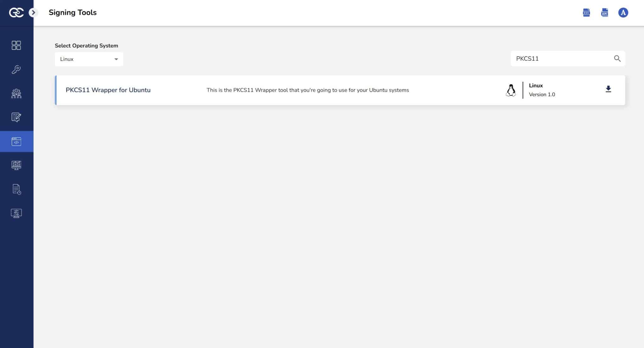Select the Signing Tools code window icon
Viewport: 644px width, 348px height.
(16, 141)
